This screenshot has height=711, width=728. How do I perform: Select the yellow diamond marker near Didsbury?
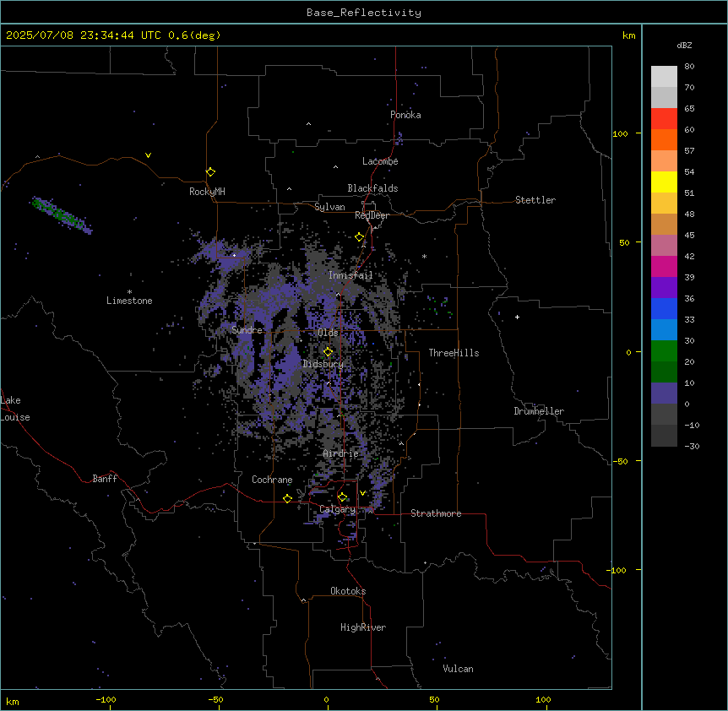(328, 352)
